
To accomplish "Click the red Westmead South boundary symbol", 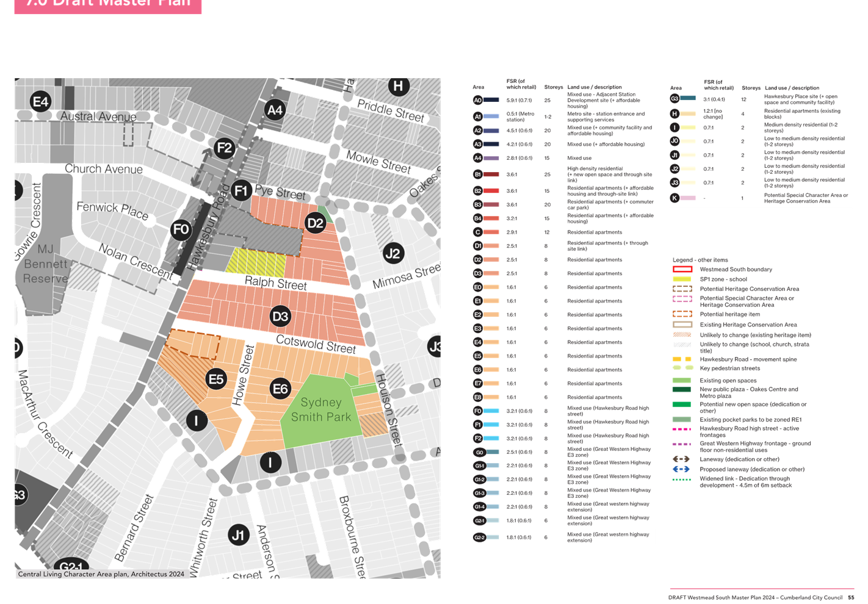I will 682,269.
